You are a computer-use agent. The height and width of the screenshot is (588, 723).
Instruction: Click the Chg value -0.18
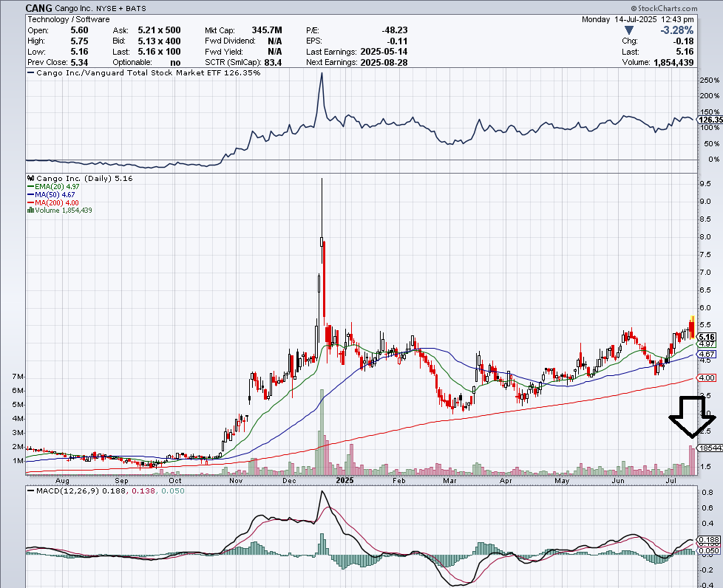[683, 41]
